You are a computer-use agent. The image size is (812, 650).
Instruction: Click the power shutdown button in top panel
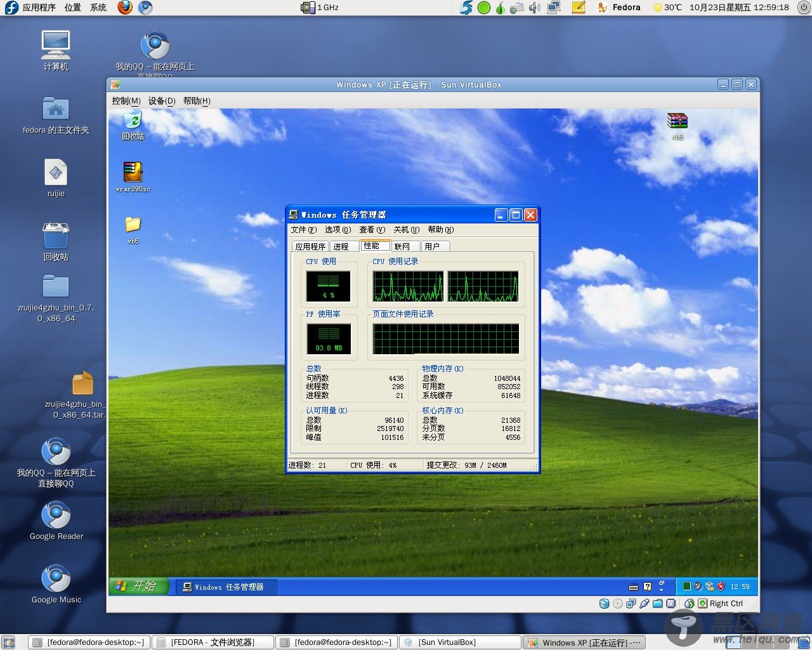pyautogui.click(x=802, y=8)
